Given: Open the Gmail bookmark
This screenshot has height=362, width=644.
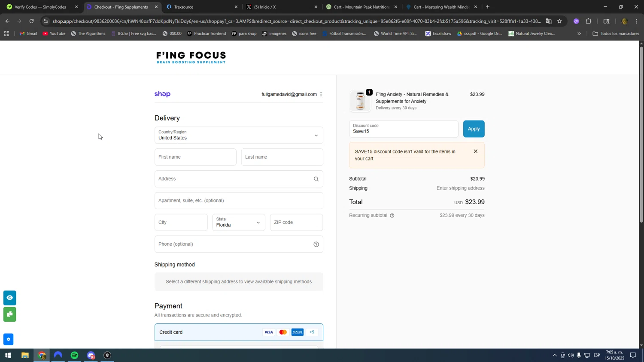Looking at the screenshot, I should (28, 33).
